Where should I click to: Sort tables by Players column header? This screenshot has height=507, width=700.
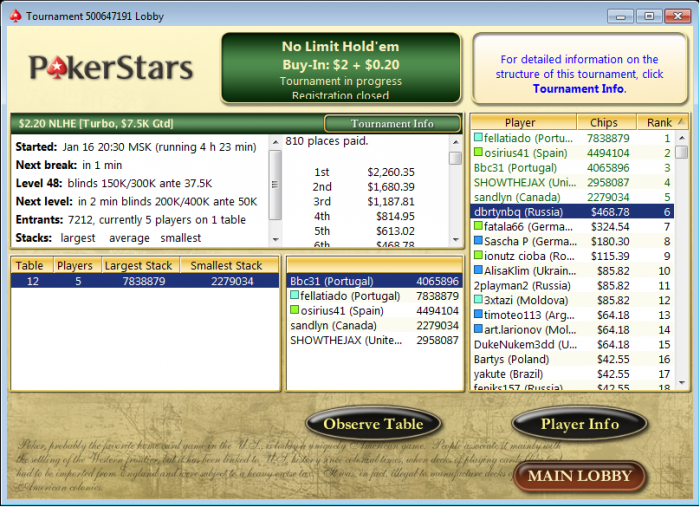click(77, 266)
